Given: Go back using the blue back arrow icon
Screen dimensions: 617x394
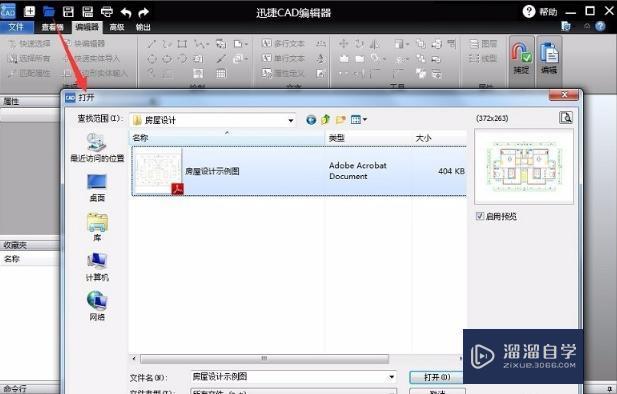Looking at the screenshot, I should [311, 120].
